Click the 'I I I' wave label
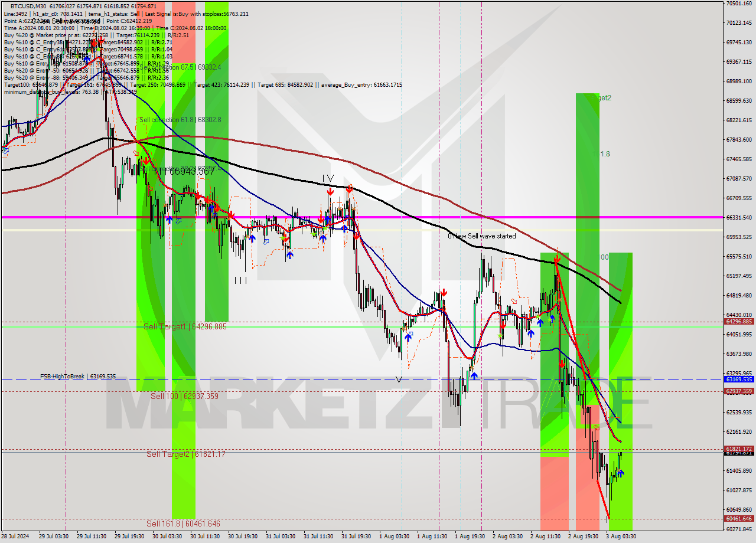The width and height of the screenshot is (756, 543). [240, 280]
